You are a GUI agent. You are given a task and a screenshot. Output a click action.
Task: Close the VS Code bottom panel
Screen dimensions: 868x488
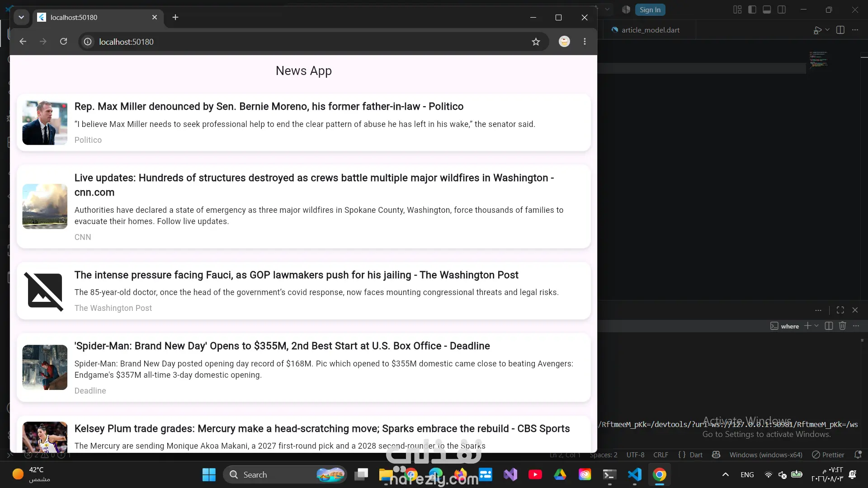855,310
